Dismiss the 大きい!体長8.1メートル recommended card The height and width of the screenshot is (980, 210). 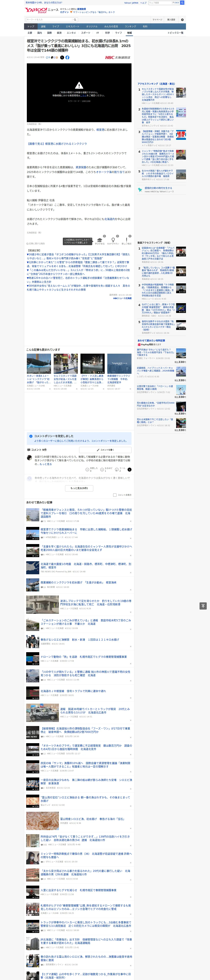50,389
